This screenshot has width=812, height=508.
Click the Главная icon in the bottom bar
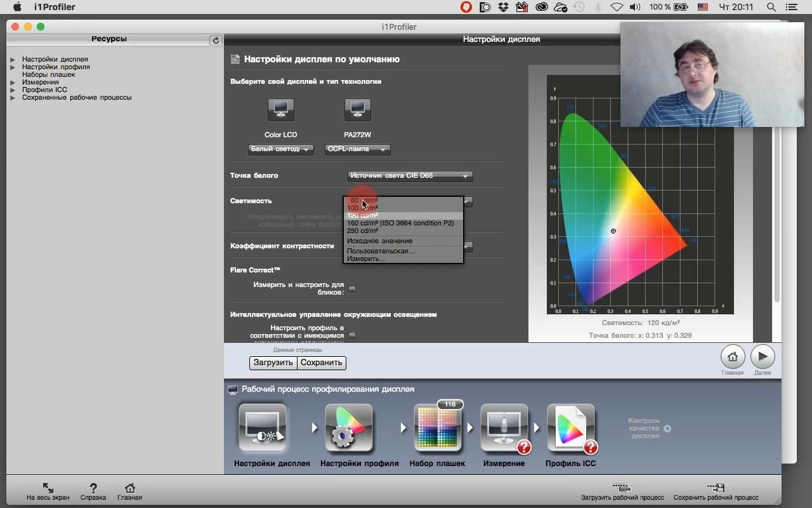click(130, 488)
